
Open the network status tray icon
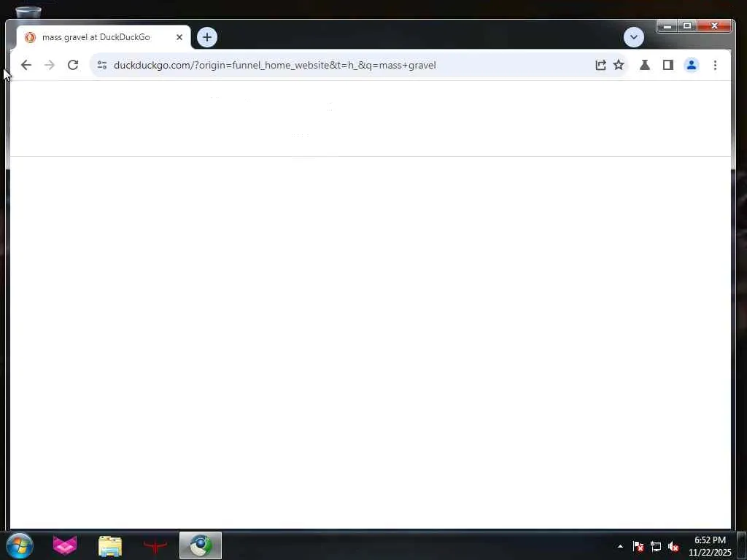tap(656, 547)
